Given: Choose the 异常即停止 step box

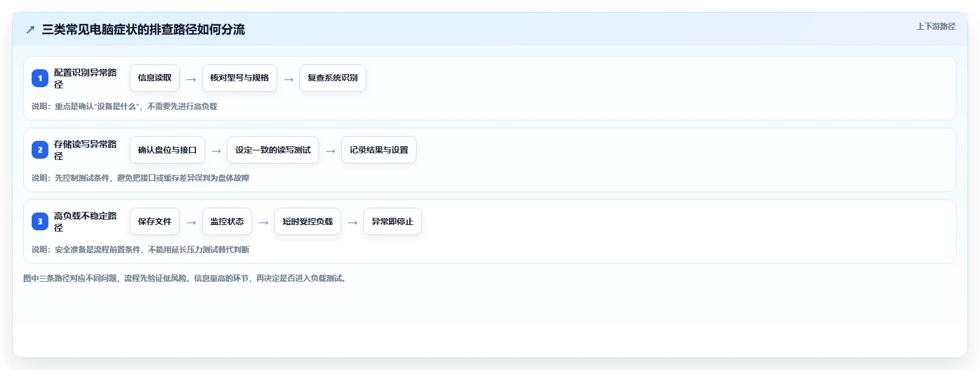Looking at the screenshot, I should pos(393,221).
